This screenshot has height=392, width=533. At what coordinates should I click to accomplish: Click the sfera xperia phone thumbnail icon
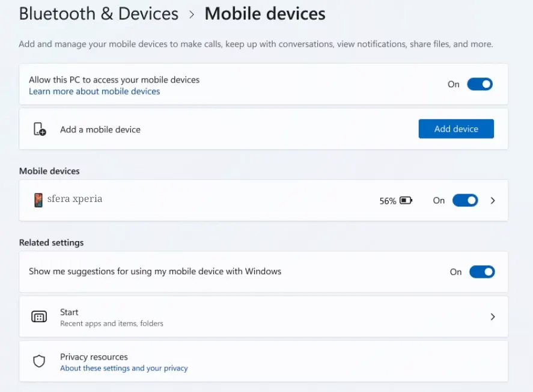pyautogui.click(x=38, y=200)
